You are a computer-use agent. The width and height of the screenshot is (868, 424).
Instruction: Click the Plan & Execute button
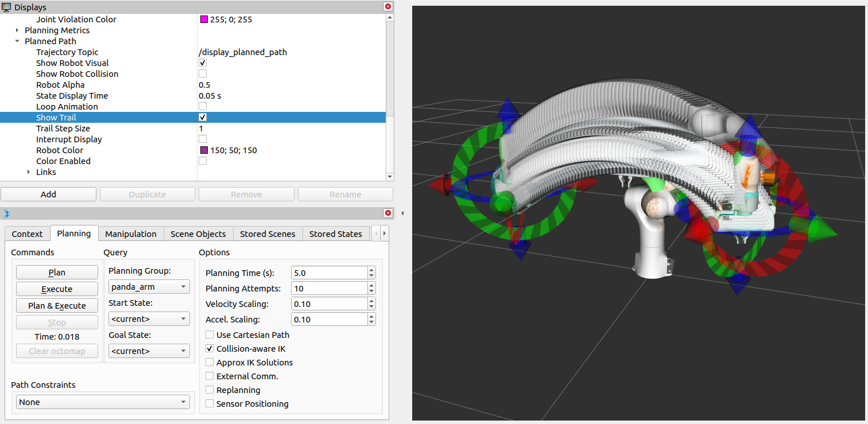[57, 306]
